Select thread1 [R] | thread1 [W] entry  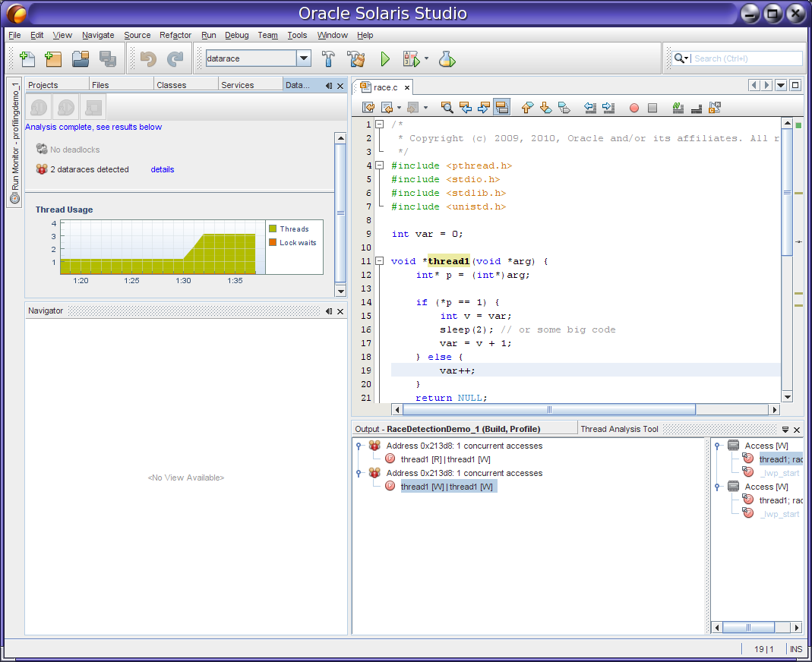tap(445, 459)
